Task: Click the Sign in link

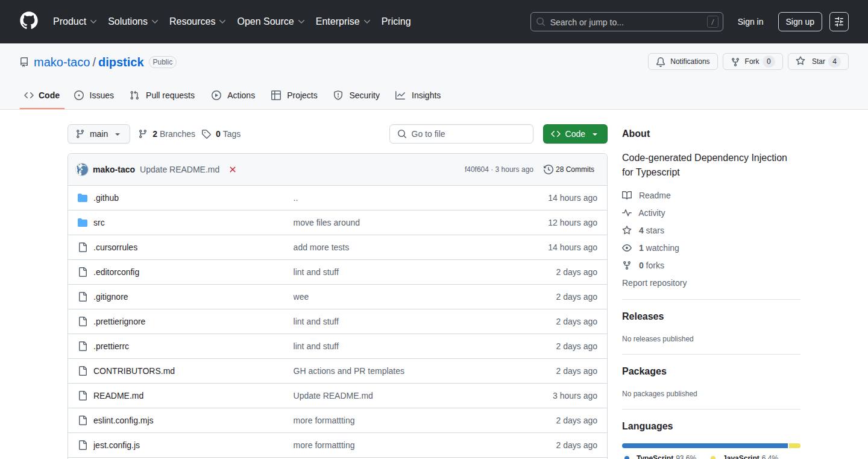Action: pos(750,22)
